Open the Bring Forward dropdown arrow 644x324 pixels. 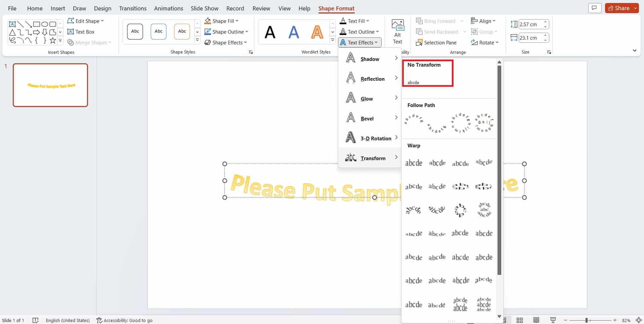pos(462,21)
